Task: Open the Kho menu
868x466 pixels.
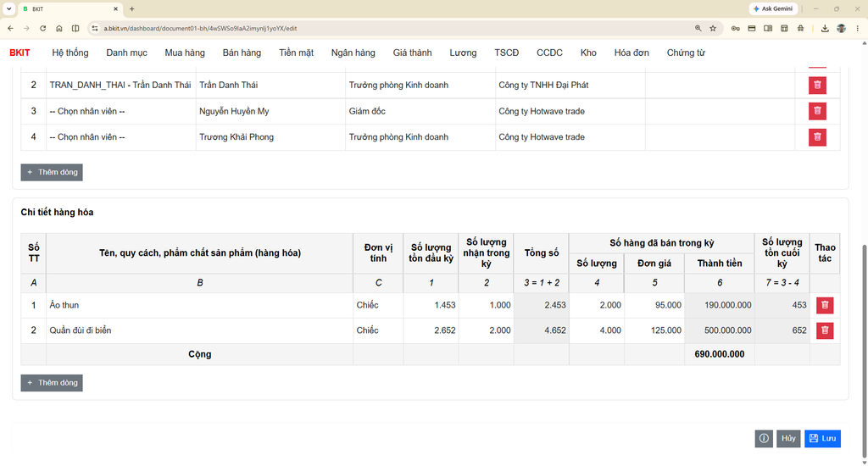Action: (x=588, y=53)
